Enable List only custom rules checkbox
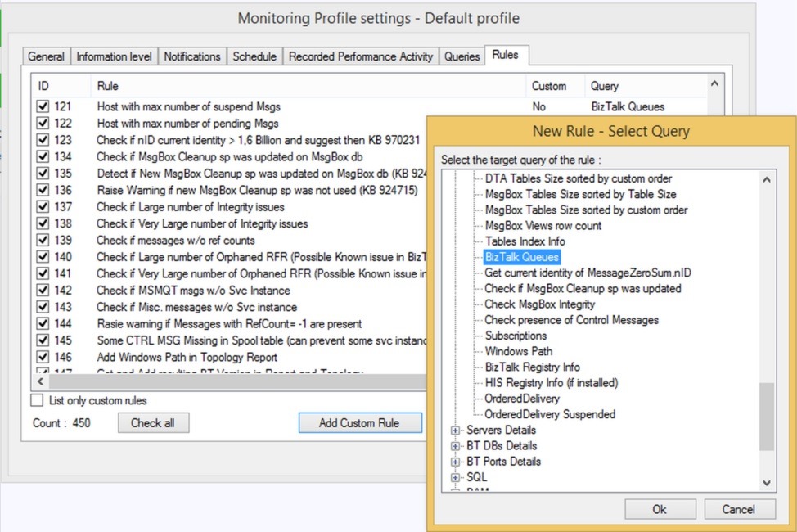This screenshot has width=797, height=532. point(37,400)
